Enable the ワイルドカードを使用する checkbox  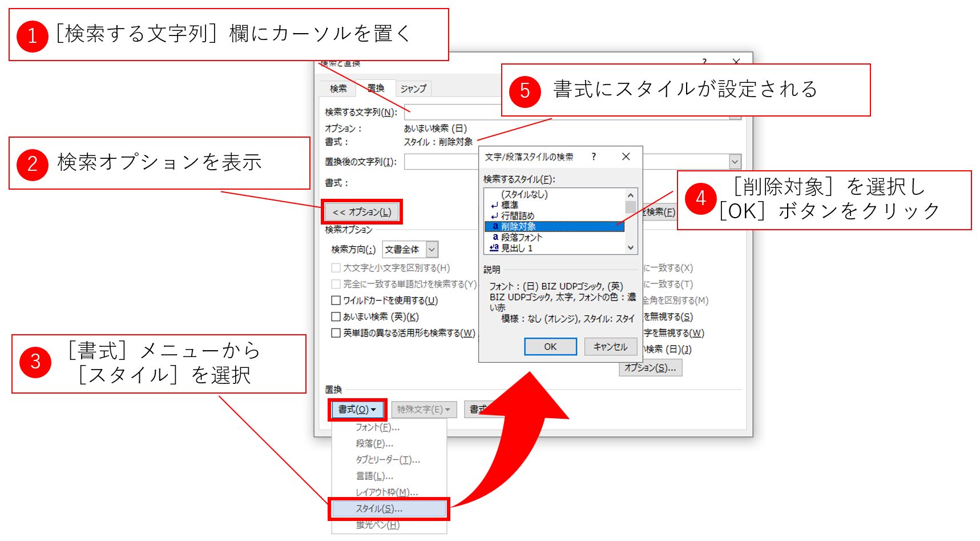[x=336, y=300]
